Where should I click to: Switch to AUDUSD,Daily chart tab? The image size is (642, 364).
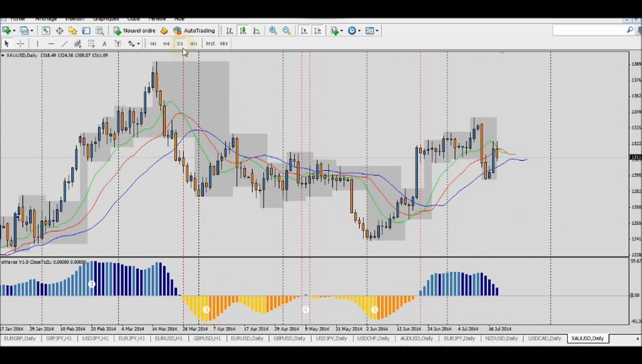(417, 338)
